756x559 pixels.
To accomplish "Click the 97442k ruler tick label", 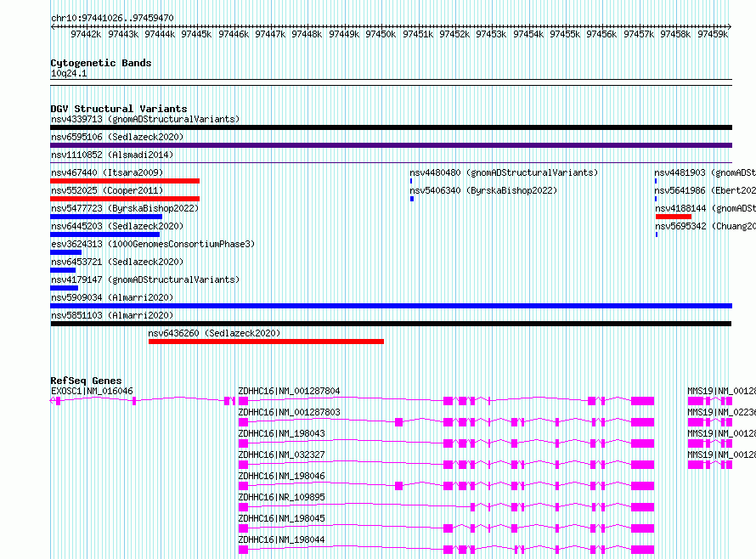I will 86,34.
